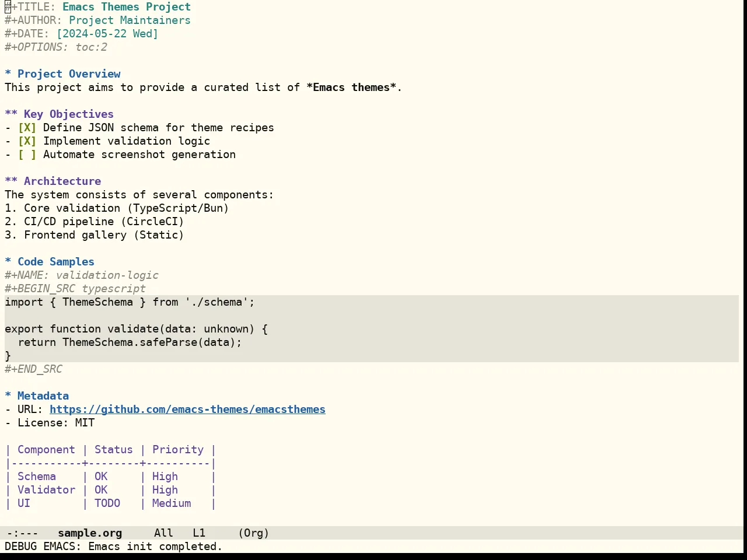Fold the Key Objectives subheading

click(x=59, y=114)
